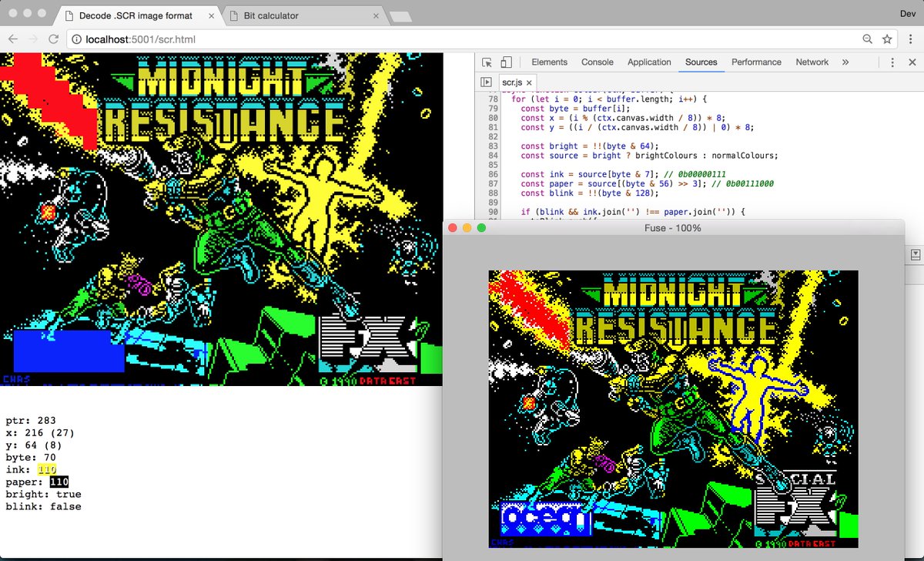This screenshot has width=924, height=561.
Task: Click the down-arrow disclosure button on the right edge
Action: 915,254
